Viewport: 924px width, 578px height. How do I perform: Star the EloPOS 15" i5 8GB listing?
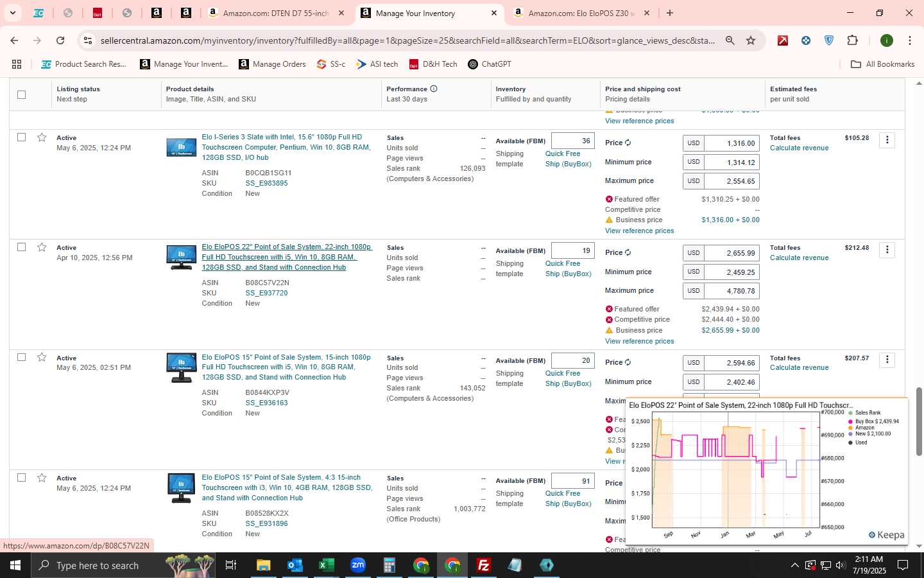point(42,357)
